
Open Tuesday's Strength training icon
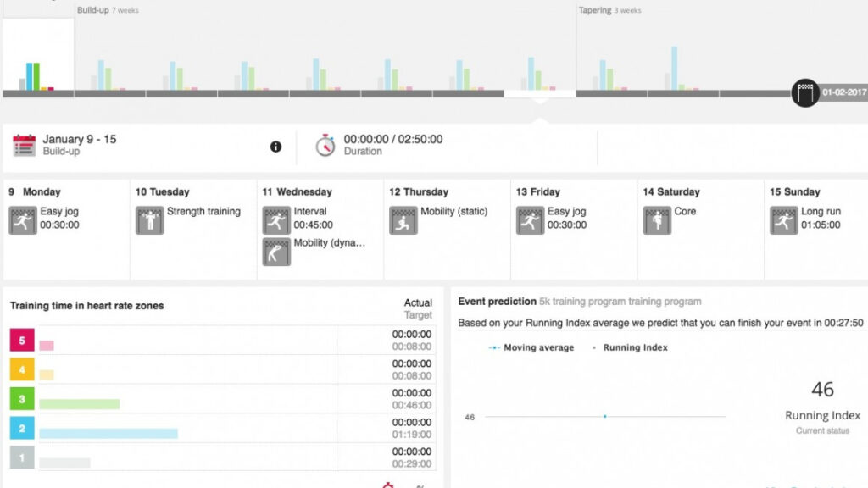[x=150, y=220]
